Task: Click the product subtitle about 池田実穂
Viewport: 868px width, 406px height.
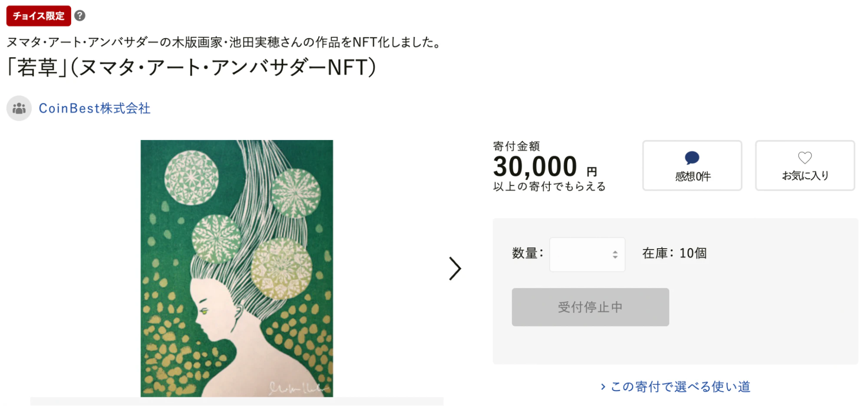Action: 224,42
